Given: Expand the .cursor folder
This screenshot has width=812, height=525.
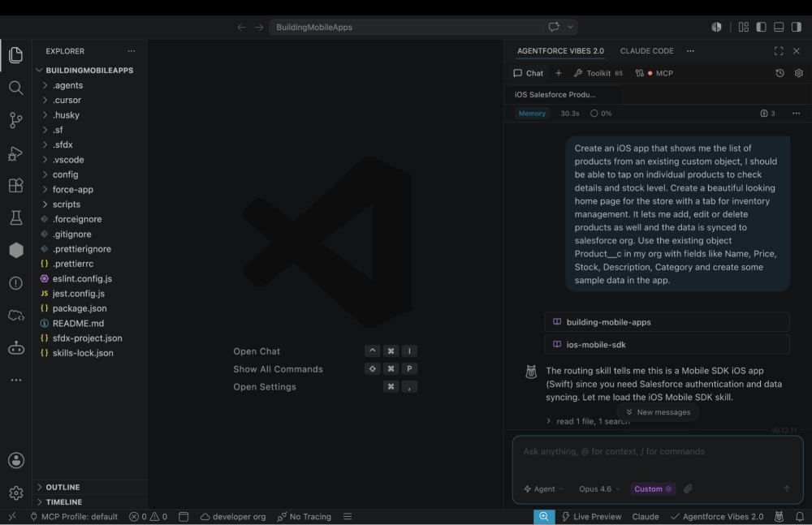Looking at the screenshot, I should pyautogui.click(x=67, y=101).
